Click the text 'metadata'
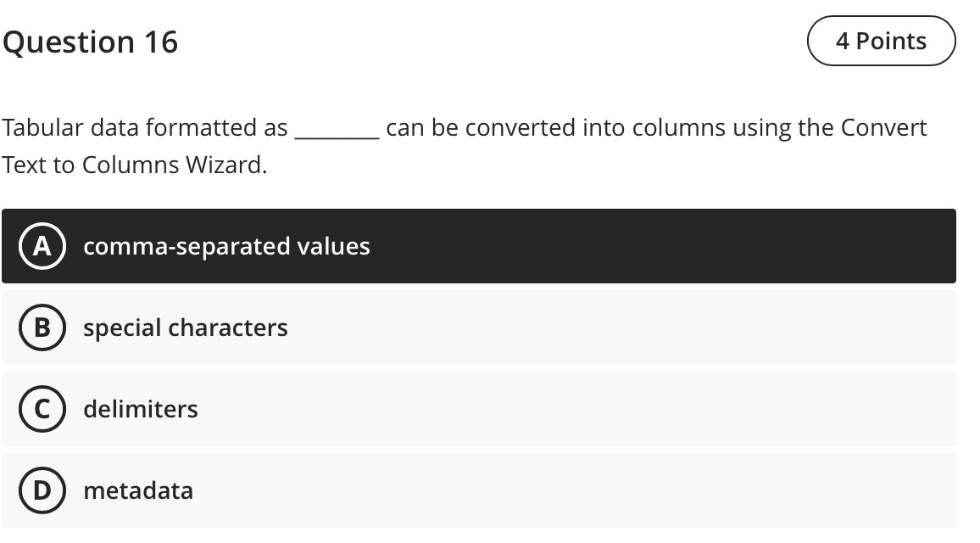The image size is (980, 543). [x=138, y=491]
